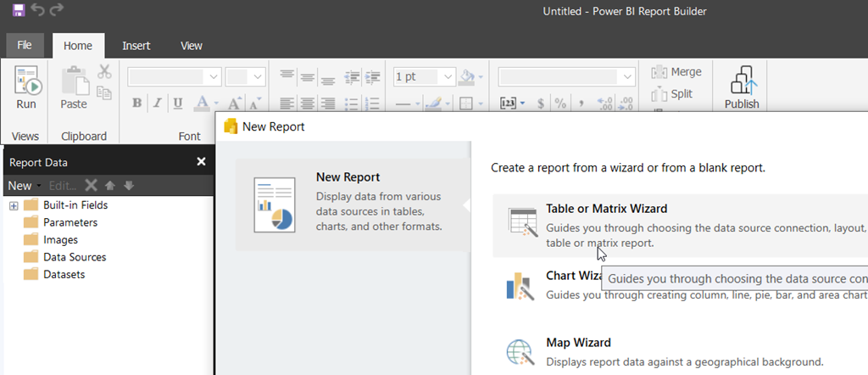Align text right
The image size is (868, 375).
328,104
